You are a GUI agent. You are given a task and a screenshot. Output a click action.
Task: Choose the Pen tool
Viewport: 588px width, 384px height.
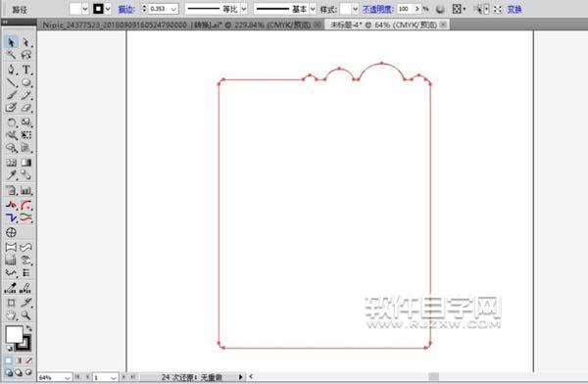pyautogui.click(x=11, y=70)
